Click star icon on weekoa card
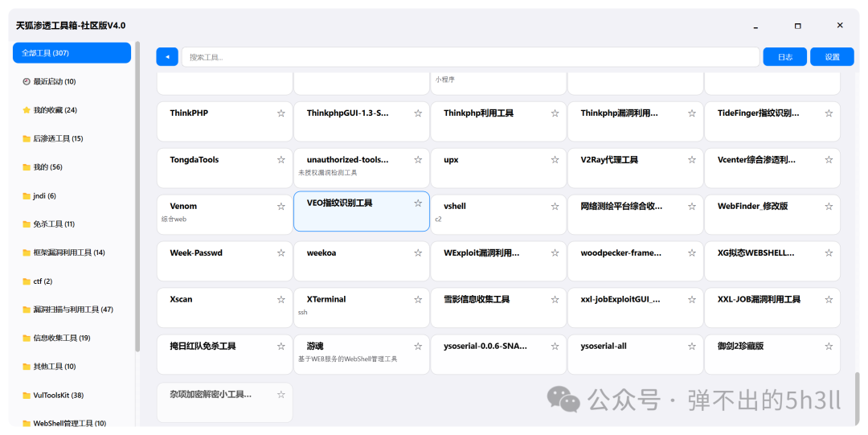Screen dimensions: 868x435 pos(418,253)
